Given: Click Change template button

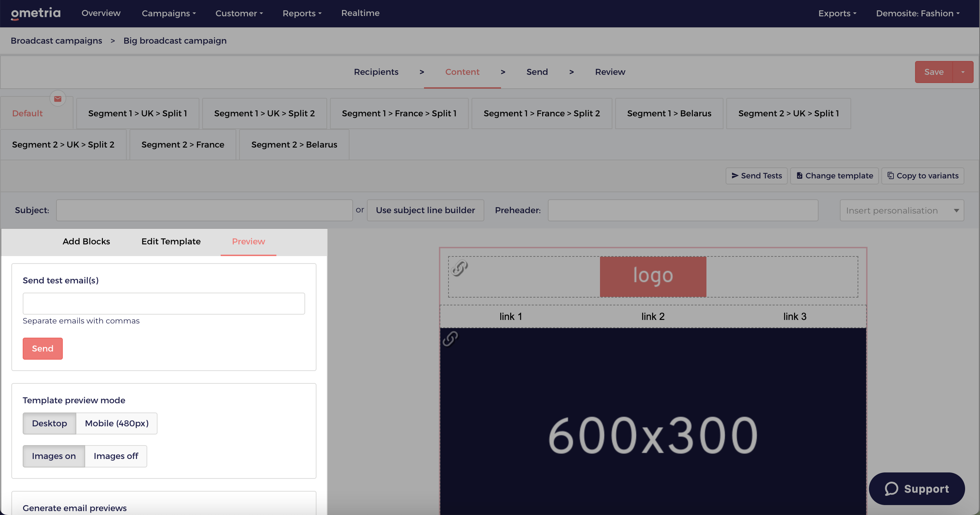Looking at the screenshot, I should [834, 176].
